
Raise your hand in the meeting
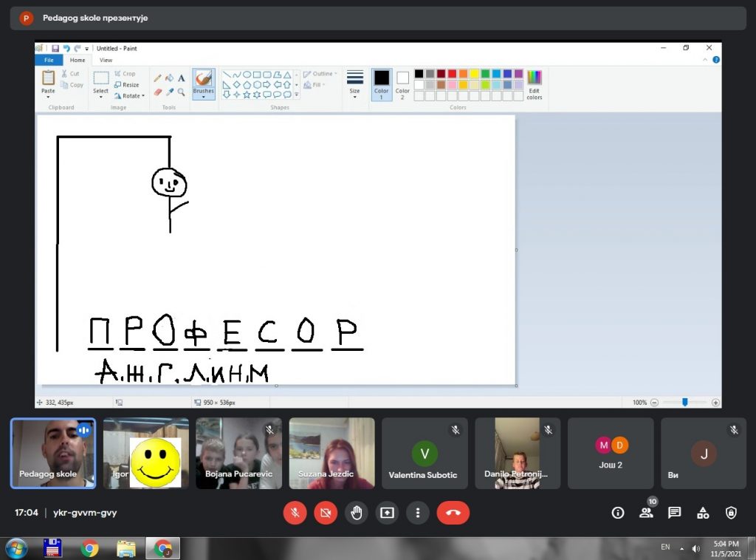point(357,513)
